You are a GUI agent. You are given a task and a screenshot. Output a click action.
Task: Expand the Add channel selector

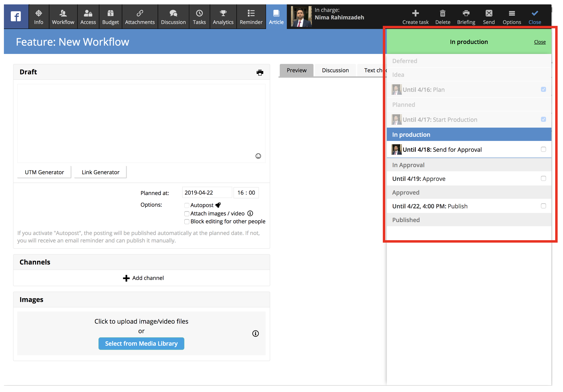[x=143, y=278]
